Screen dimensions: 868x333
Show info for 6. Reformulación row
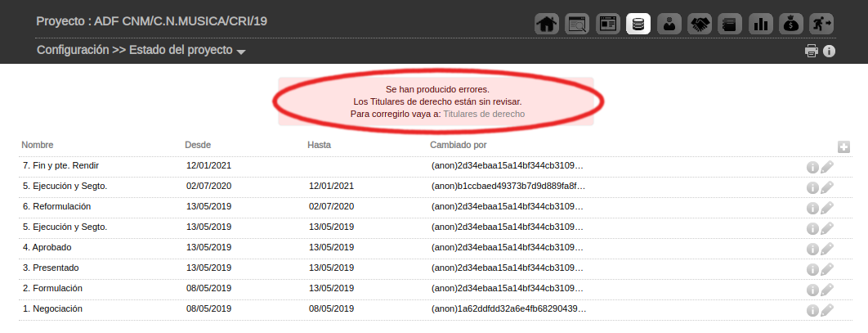pyautogui.click(x=812, y=209)
